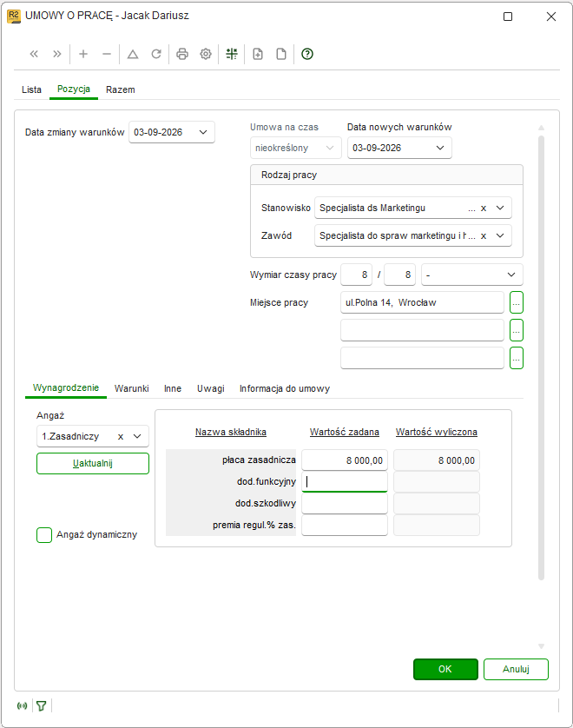Click the filter funnel icon in status bar
The width and height of the screenshot is (573, 728).
point(42,705)
